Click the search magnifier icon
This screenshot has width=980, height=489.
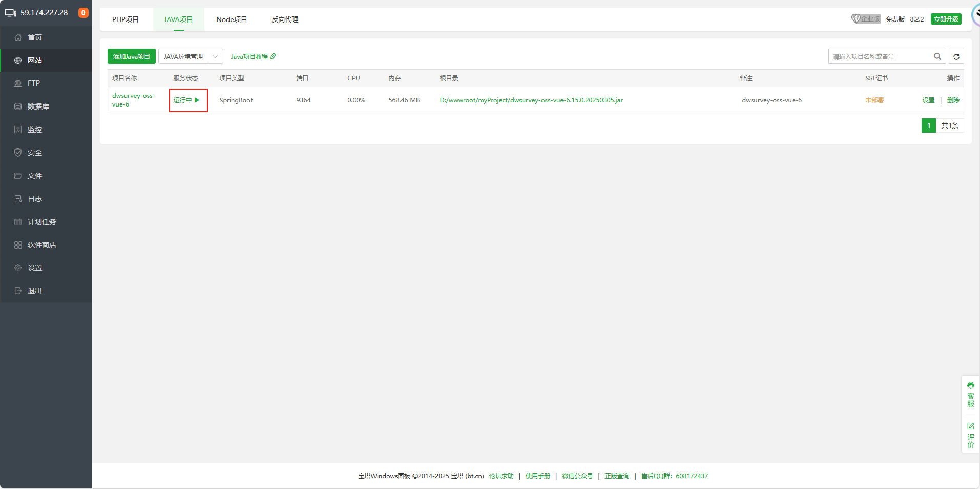(x=937, y=57)
